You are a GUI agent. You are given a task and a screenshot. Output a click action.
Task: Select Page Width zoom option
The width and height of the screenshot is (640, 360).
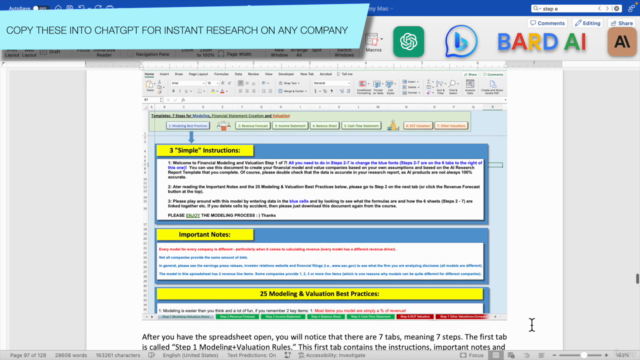(x=235, y=54)
